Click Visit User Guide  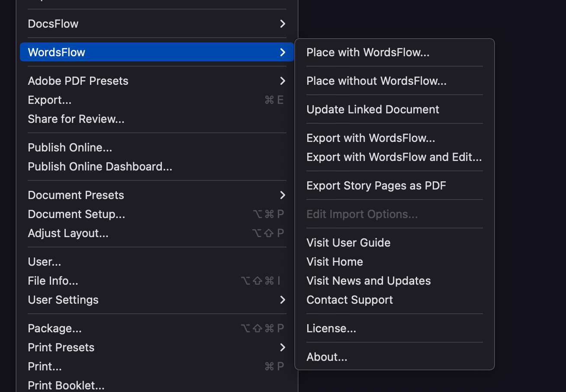tap(348, 242)
